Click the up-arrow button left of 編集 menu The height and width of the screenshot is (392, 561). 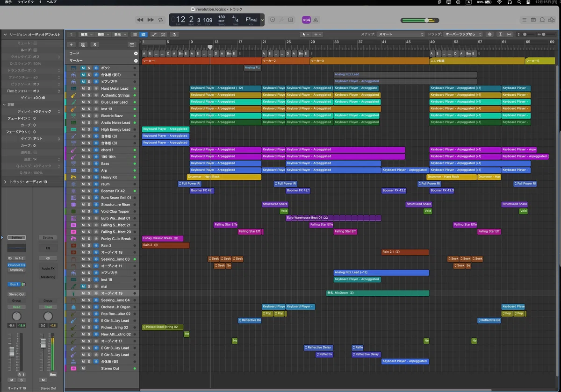[71, 35]
